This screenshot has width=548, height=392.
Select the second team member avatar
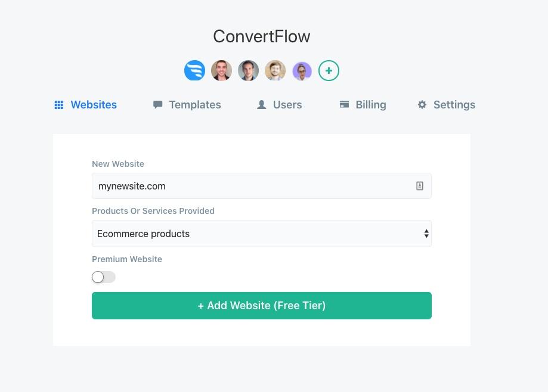[x=222, y=70]
